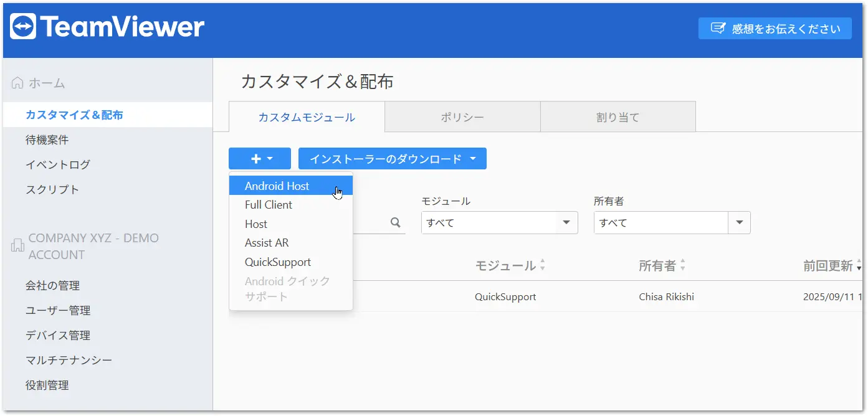Screen dimensions: 868x416
Task: Open the plus add-module dropdown button
Action: (x=260, y=159)
